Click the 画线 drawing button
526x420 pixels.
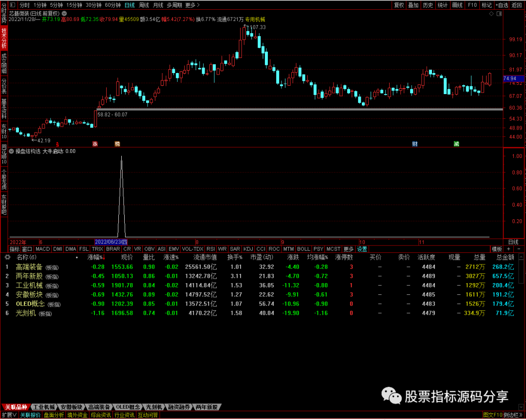(x=457, y=5)
